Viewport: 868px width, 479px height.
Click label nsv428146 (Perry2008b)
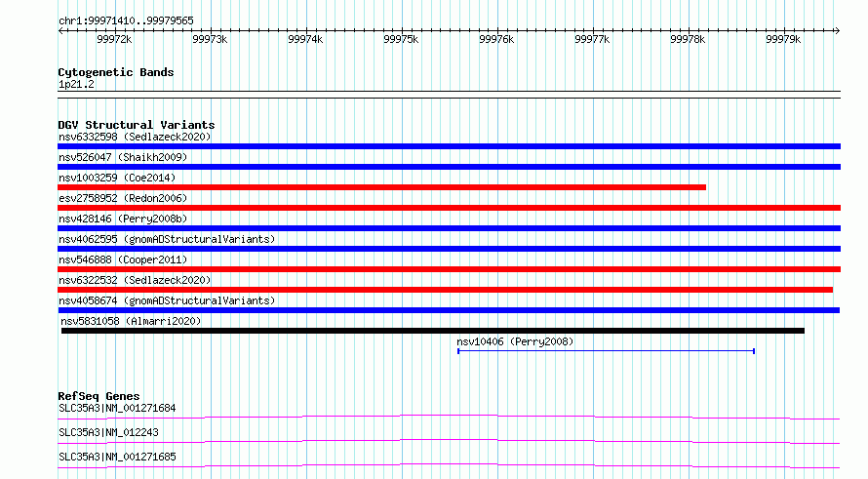[123, 219]
